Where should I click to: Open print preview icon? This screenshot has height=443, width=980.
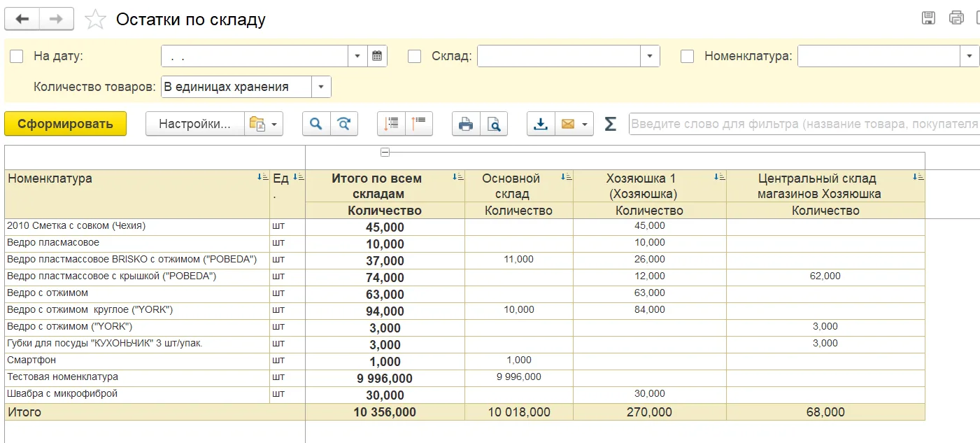[x=494, y=124]
